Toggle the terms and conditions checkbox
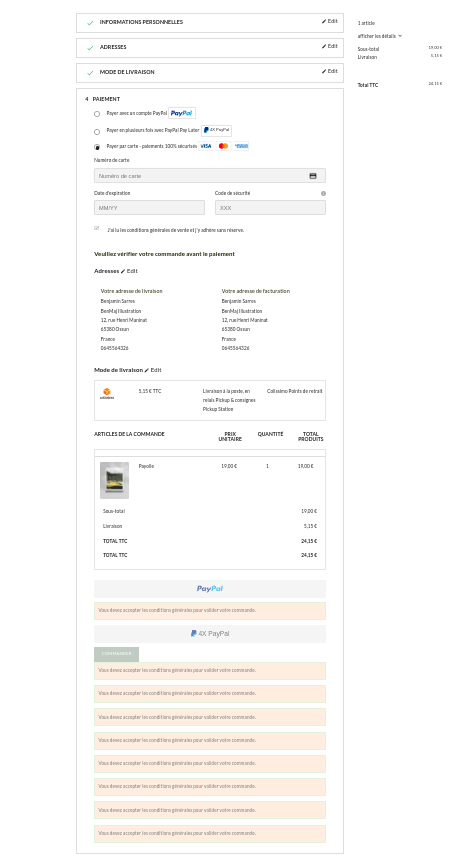 pyautogui.click(x=97, y=228)
